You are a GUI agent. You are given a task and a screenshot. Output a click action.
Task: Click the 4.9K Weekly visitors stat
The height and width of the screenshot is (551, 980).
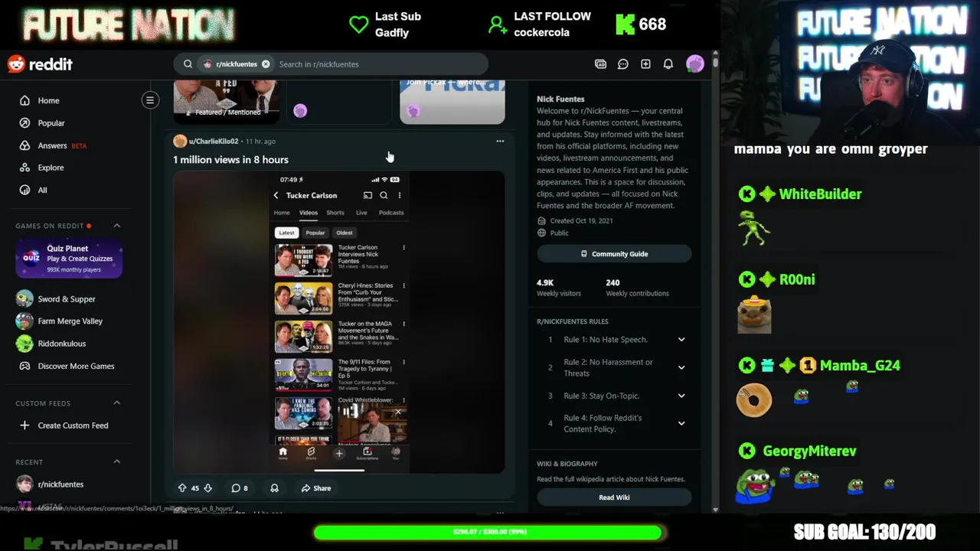coord(559,288)
